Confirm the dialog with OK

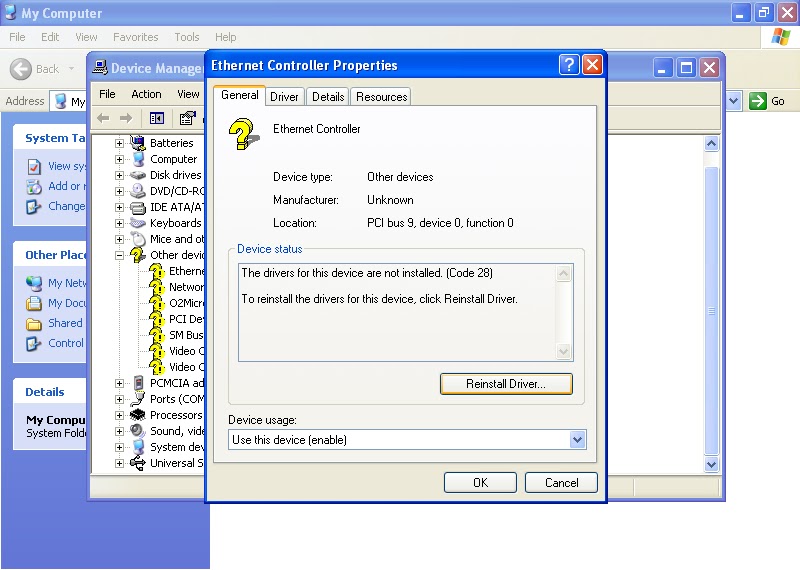(480, 483)
